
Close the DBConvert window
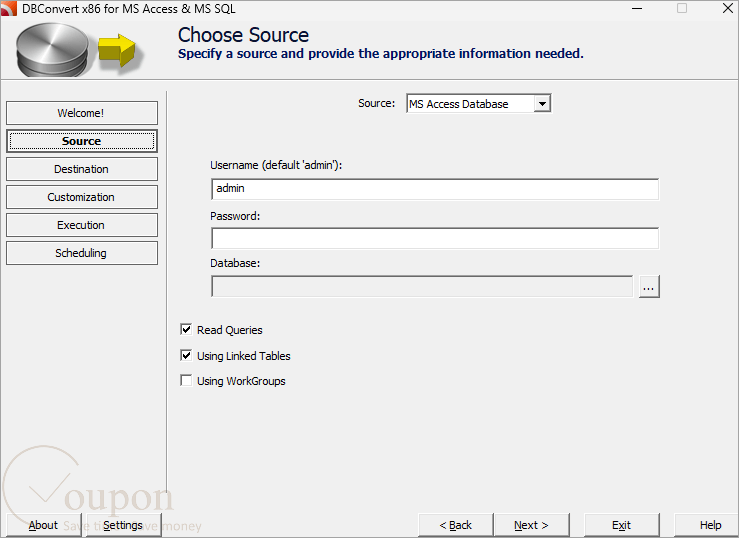tap(728, 8)
